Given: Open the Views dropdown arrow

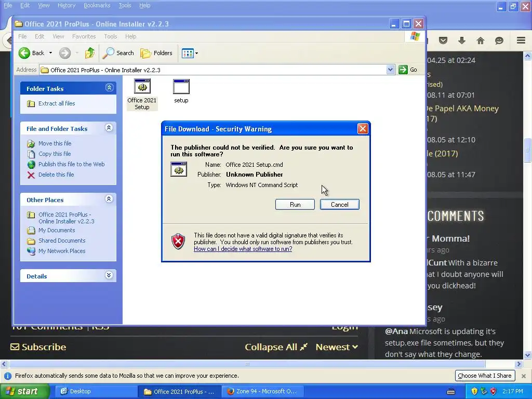Looking at the screenshot, I should coord(196,54).
